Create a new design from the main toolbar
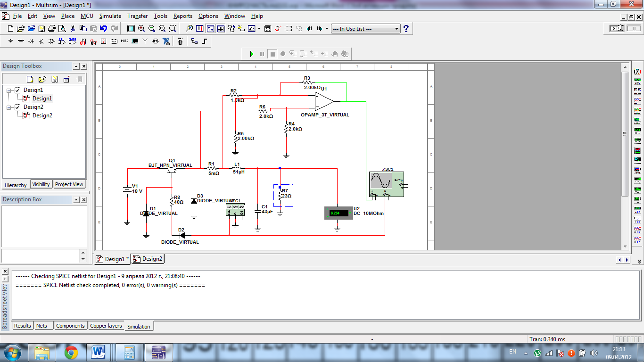Screen dimensions: 644x362 (11, 29)
